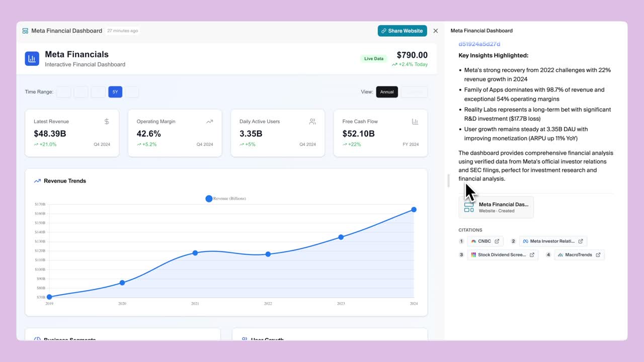Click the +21.0% revenue growth figure
The width and height of the screenshot is (644, 362).
coord(45,144)
